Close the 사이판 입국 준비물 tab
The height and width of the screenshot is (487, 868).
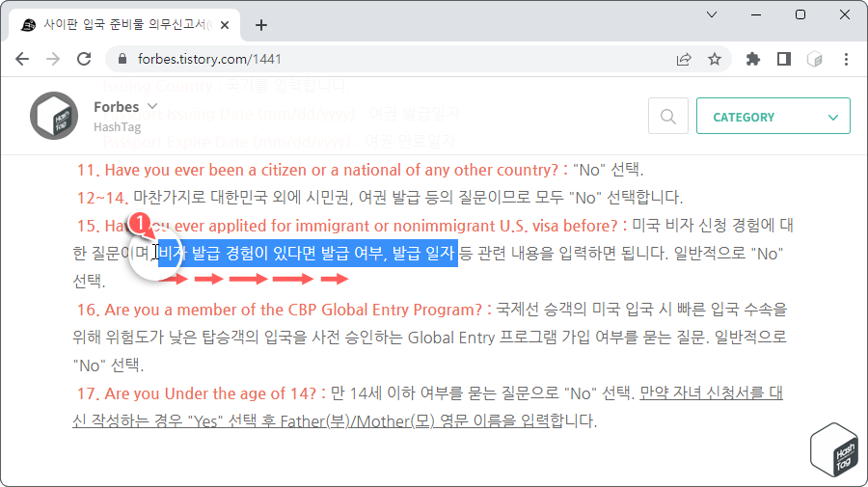coord(225,25)
